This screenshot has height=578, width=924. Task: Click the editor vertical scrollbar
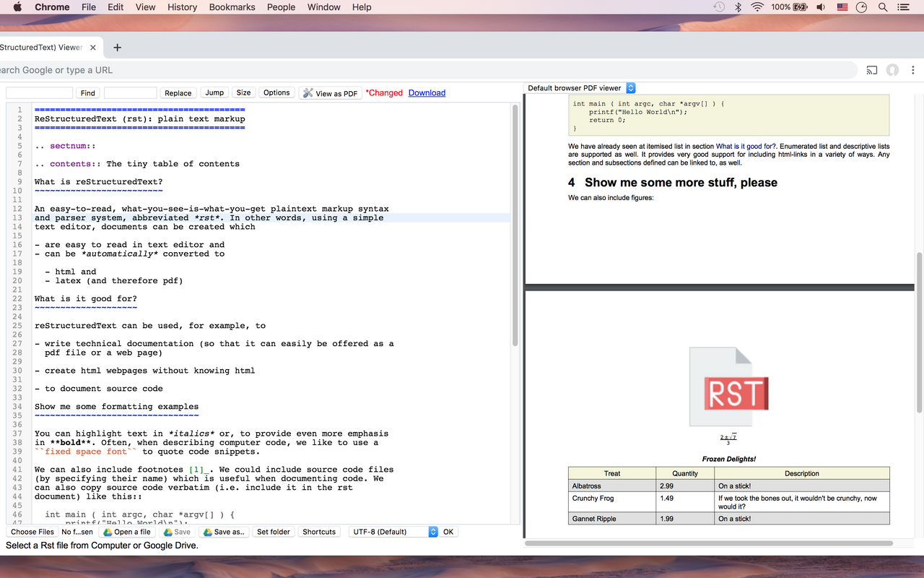click(515, 225)
